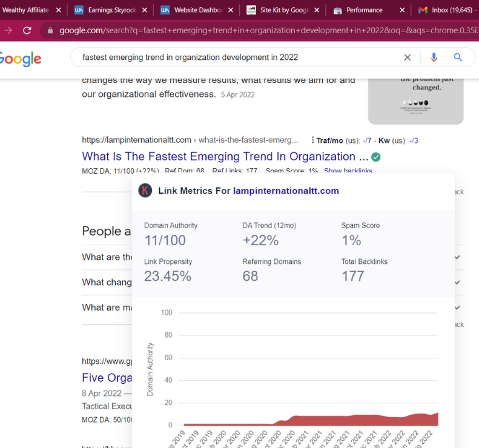Open the three-dot menu beside Traf/mo
The height and width of the screenshot is (448, 479).
click(312, 140)
